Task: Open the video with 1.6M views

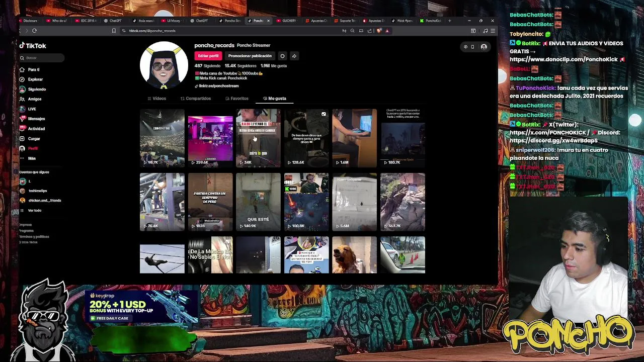Action: coord(354,138)
